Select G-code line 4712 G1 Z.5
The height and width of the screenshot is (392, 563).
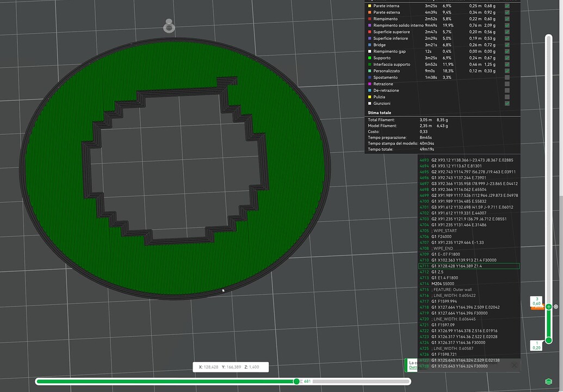pyautogui.click(x=469, y=272)
